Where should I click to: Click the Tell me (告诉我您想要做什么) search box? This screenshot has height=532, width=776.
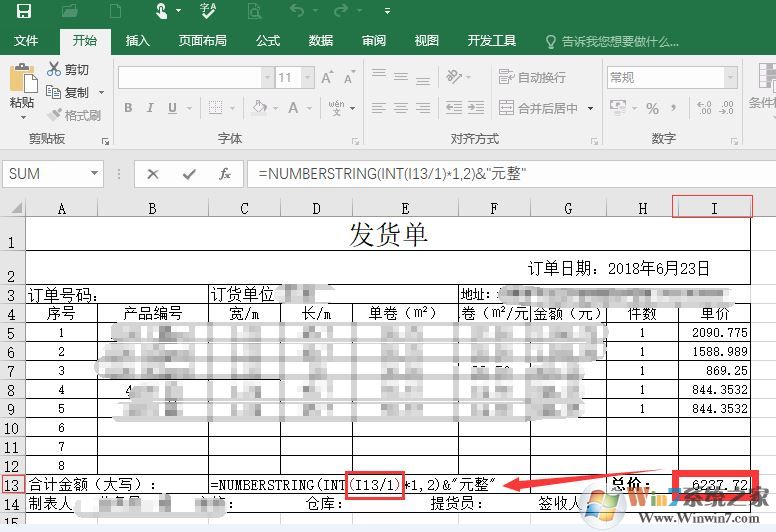point(612,42)
